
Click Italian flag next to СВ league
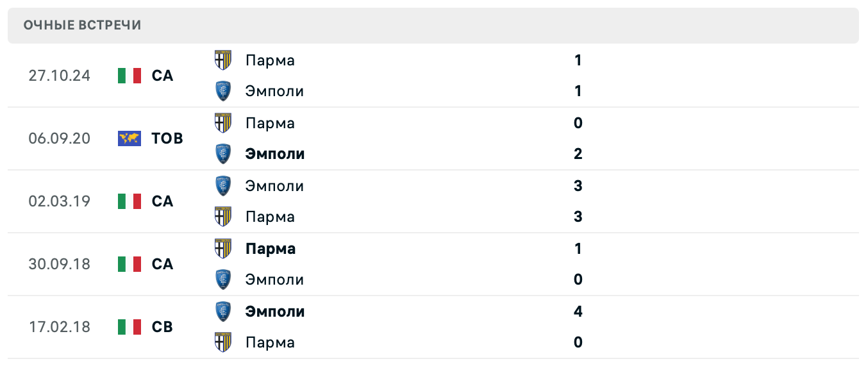[x=129, y=327]
